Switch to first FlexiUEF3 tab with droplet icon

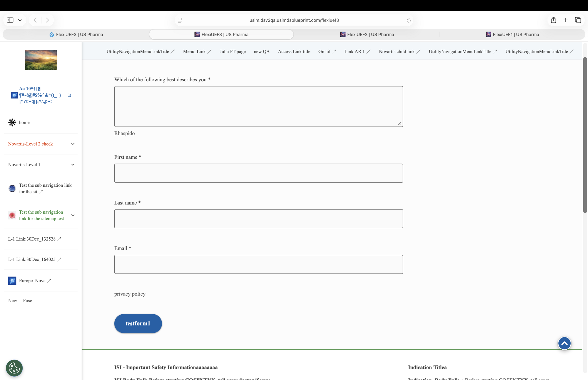(76, 34)
